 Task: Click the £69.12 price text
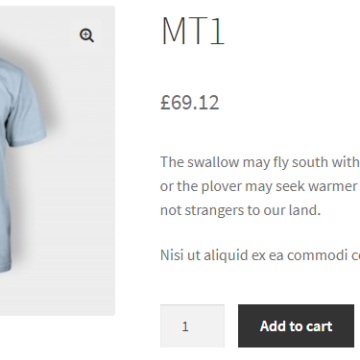click(x=190, y=102)
